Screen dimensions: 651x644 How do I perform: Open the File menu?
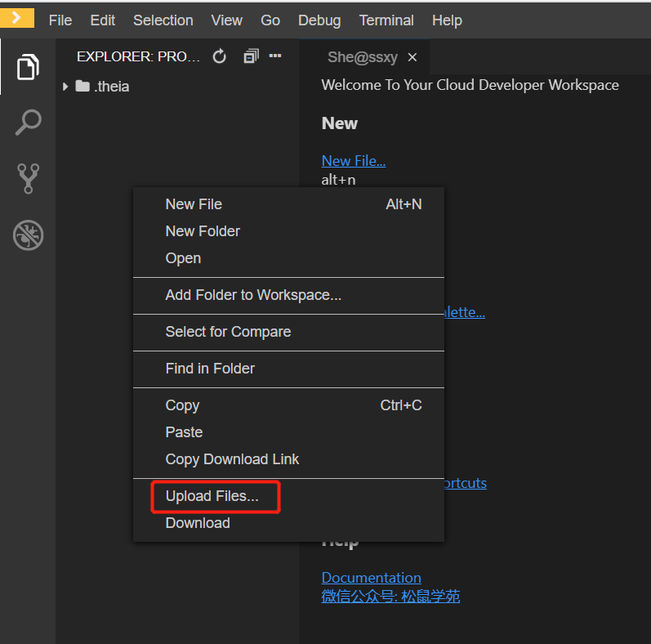pyautogui.click(x=60, y=20)
